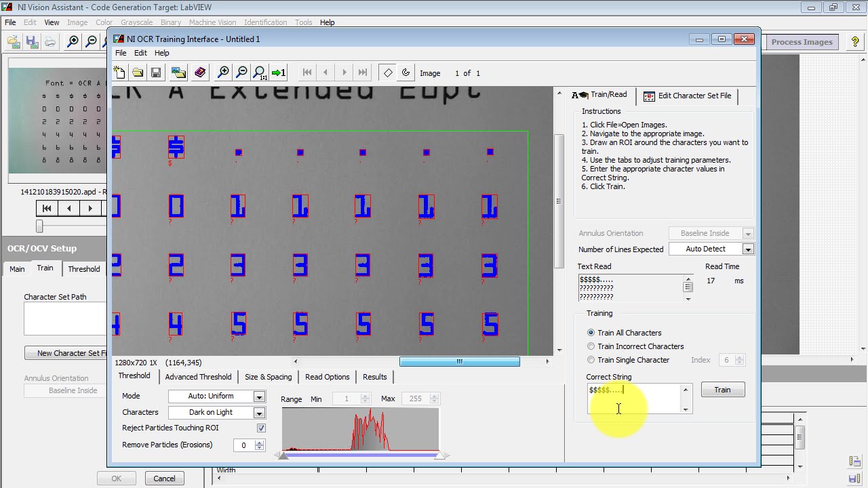Click the New character set icon
This screenshot has width=868, height=488.
tap(119, 73)
